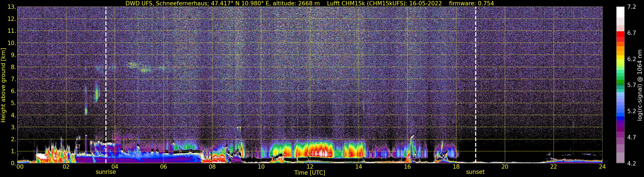Click height axis tick label '2.'
The image size is (644, 177).
[x=13, y=139]
